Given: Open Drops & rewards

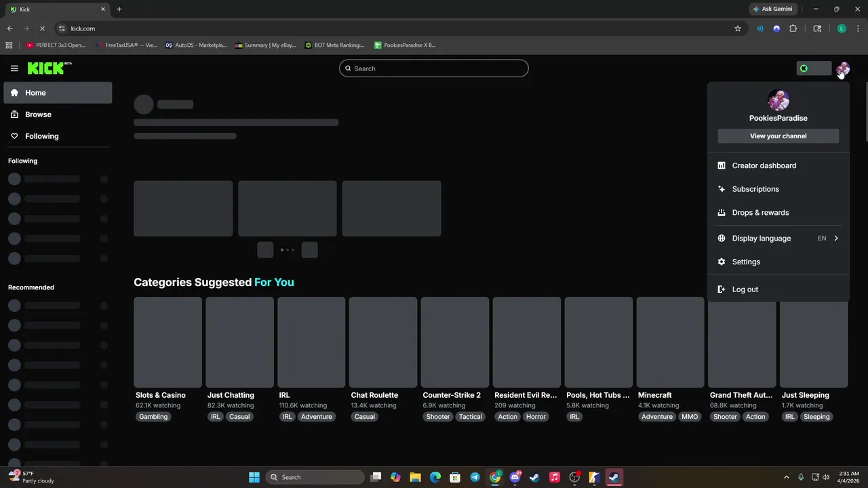Looking at the screenshot, I should (x=778, y=213).
